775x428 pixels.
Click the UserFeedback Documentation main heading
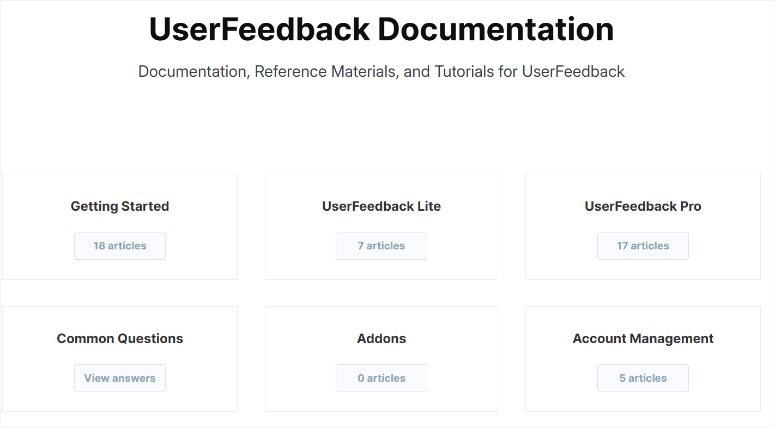pyautogui.click(x=381, y=30)
